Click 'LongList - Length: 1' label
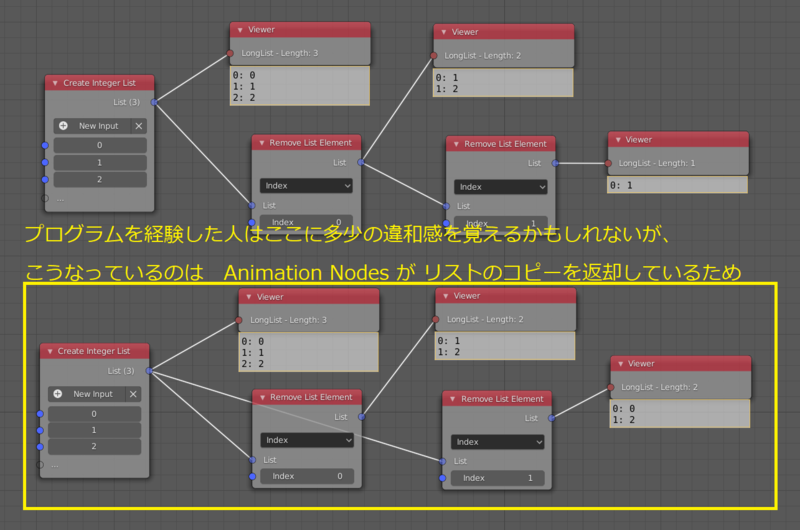This screenshot has height=530, width=800. (x=657, y=163)
